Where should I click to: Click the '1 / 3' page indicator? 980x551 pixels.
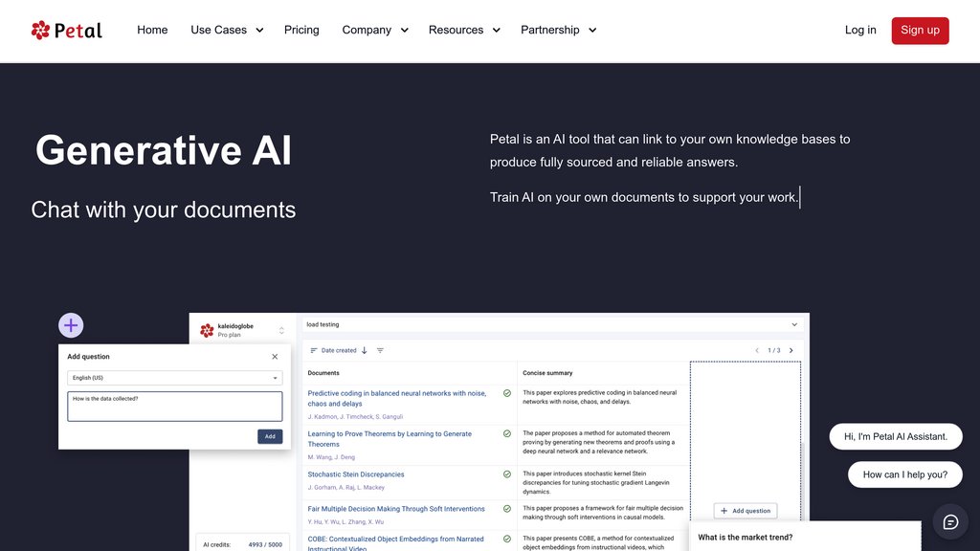773,350
